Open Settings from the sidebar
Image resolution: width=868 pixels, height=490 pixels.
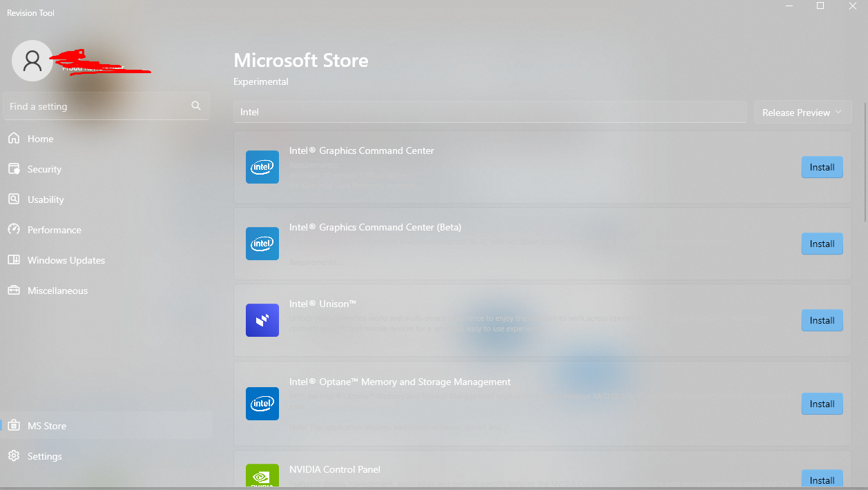pyautogui.click(x=106, y=456)
